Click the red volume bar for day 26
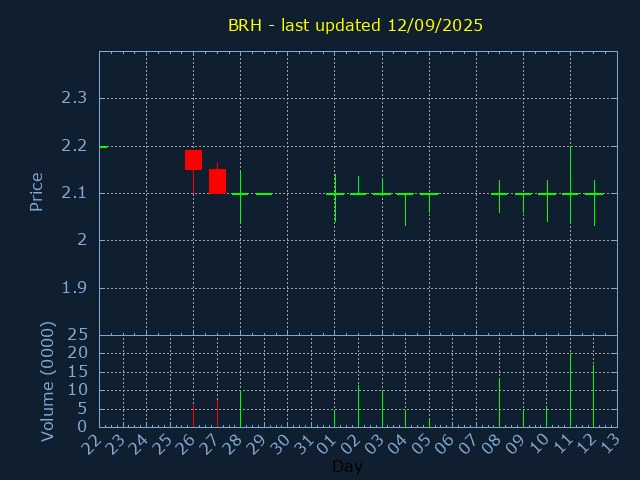Image resolution: width=640 pixels, height=480 pixels. tap(193, 416)
